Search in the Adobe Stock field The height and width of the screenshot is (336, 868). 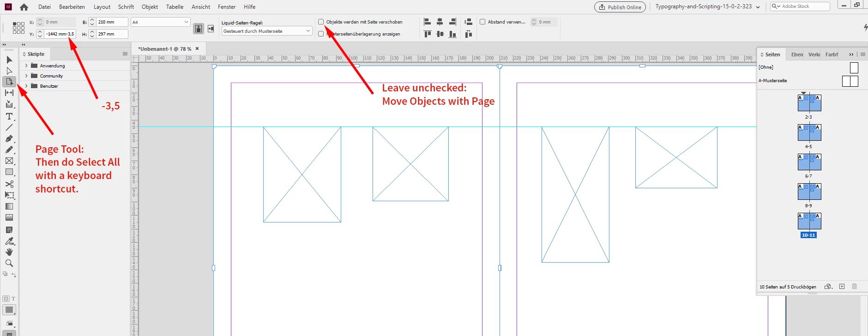800,6
